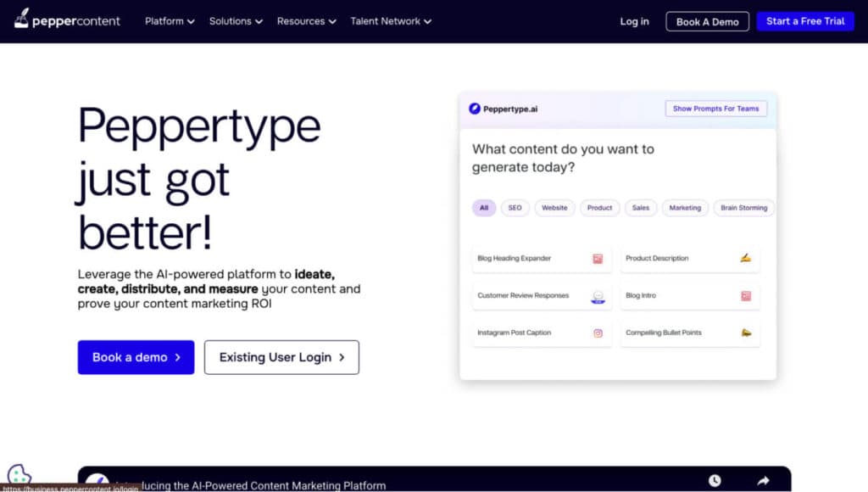The image size is (868, 492).
Task: Enable the SEO content filter
Action: click(515, 207)
